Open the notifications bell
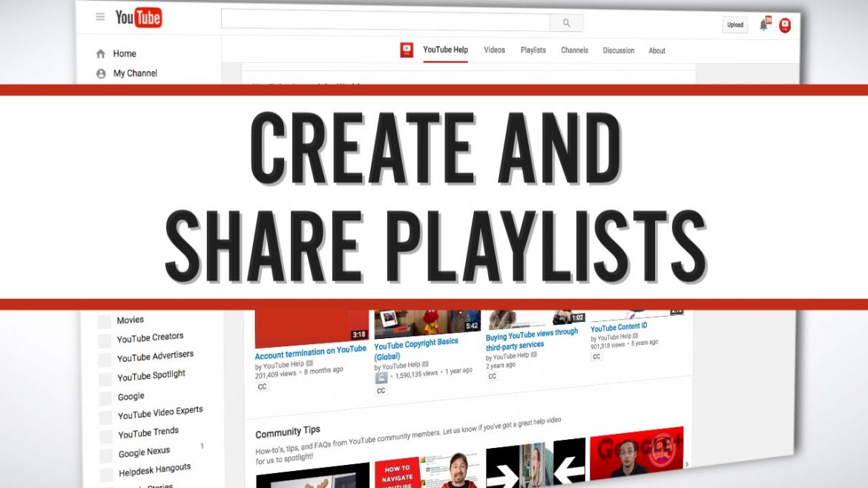Viewport: 868px width, 488px height. (x=763, y=24)
